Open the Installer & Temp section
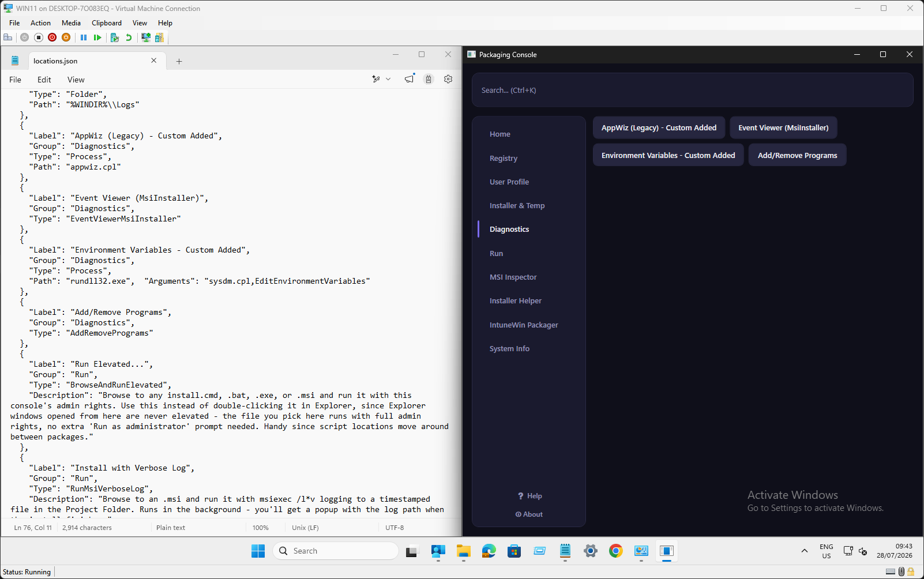The height and width of the screenshot is (579, 924). tap(517, 205)
